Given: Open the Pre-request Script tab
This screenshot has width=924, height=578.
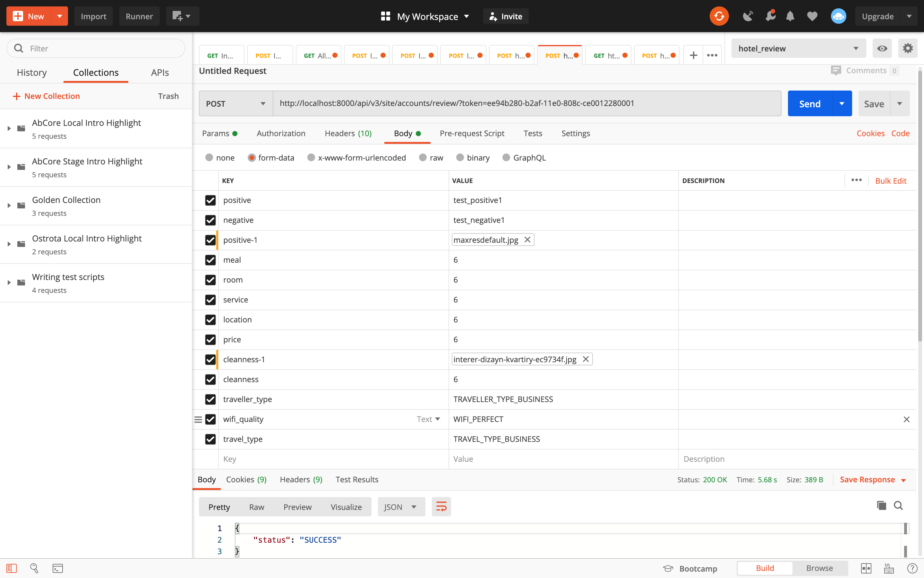Looking at the screenshot, I should (x=472, y=133).
